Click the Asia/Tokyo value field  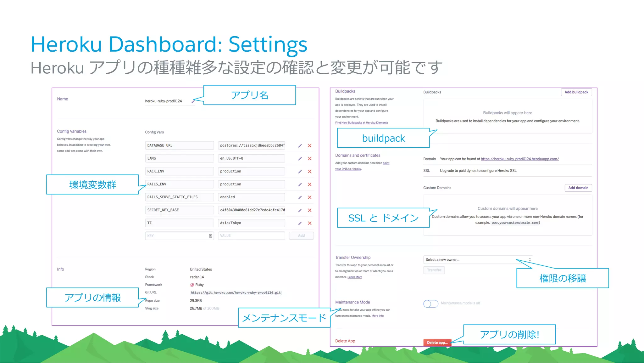[x=252, y=223]
